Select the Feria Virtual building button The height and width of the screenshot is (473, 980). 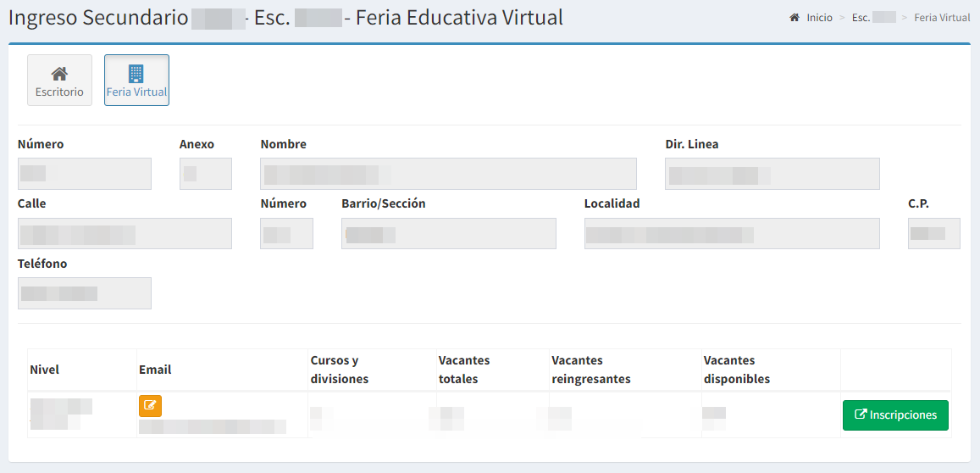(x=136, y=80)
